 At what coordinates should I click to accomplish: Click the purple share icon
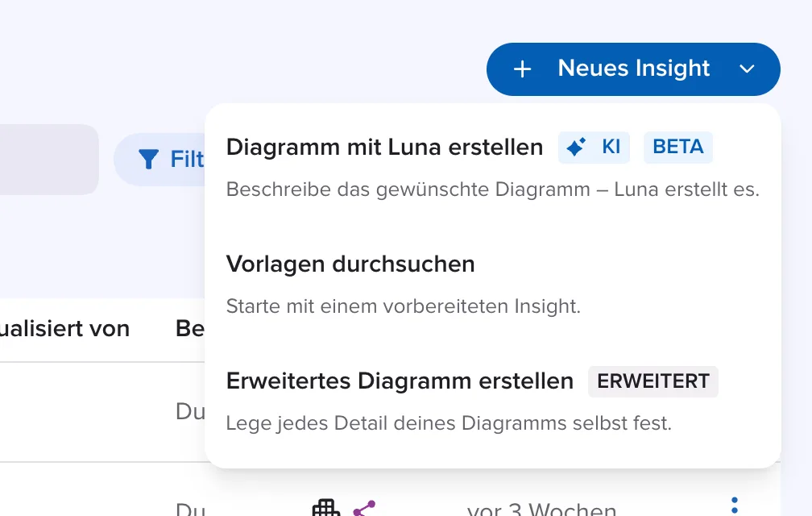364,509
